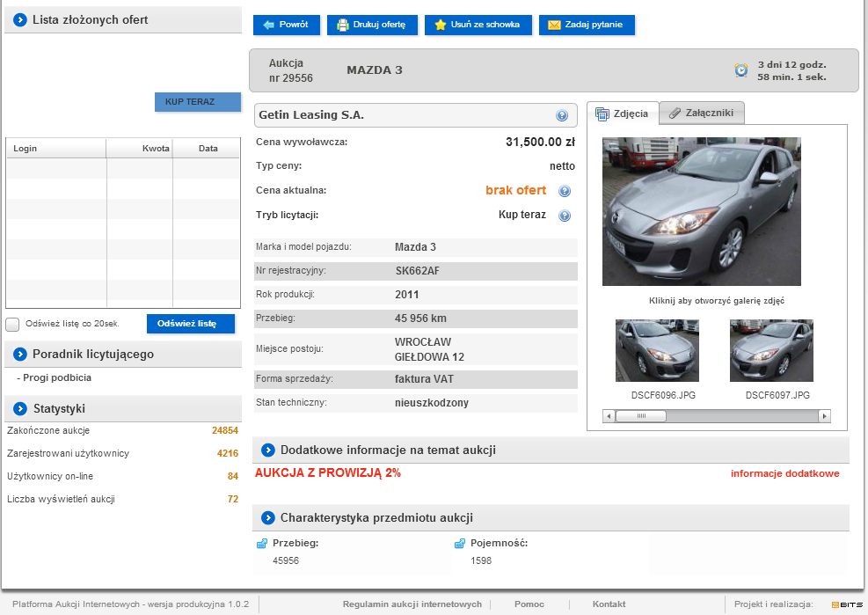Switch to the Załączniki tab

(x=702, y=113)
